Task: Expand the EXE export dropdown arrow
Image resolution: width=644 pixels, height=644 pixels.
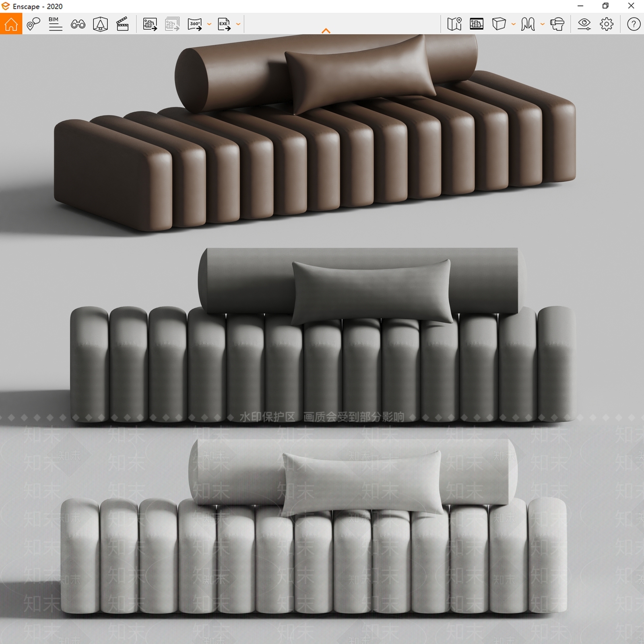Action: click(238, 24)
